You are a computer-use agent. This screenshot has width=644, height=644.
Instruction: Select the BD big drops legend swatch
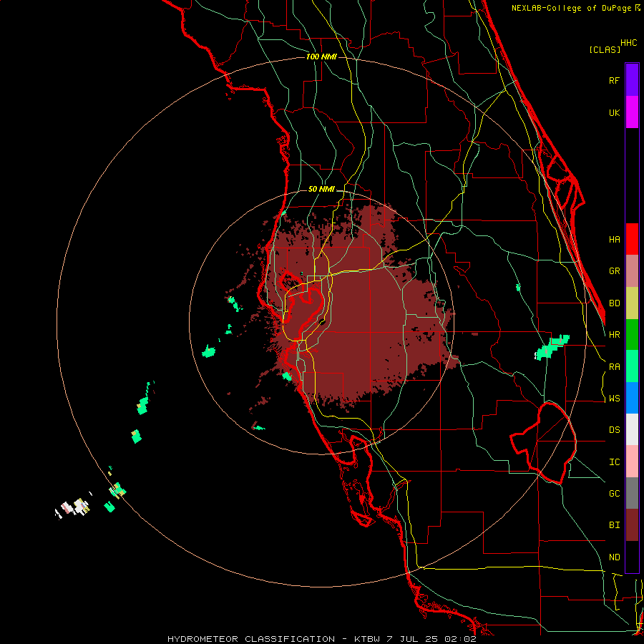(632, 303)
